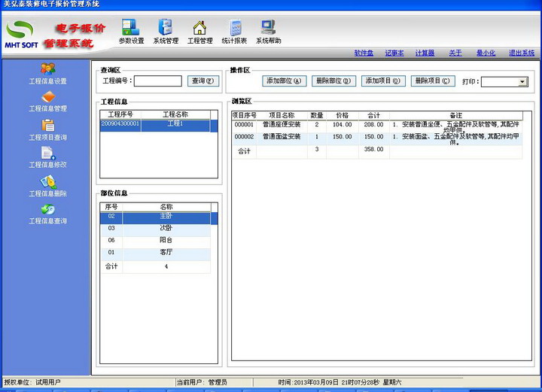
Task: Click the 添加项目(O) button
Action: pyautogui.click(x=383, y=81)
